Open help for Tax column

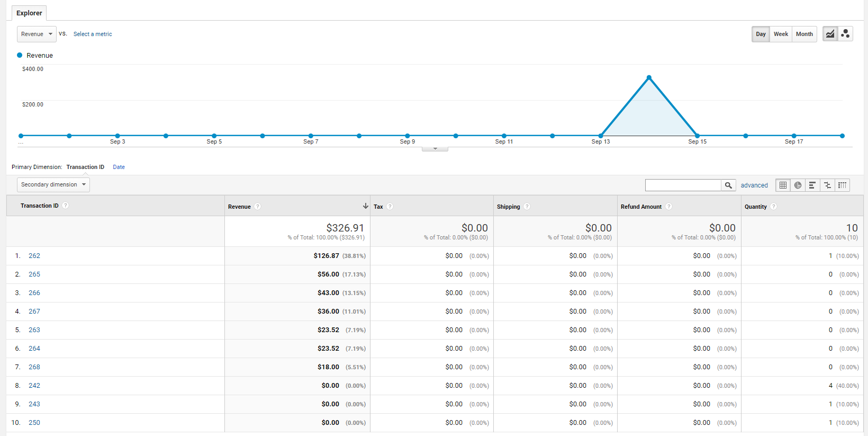(x=390, y=207)
